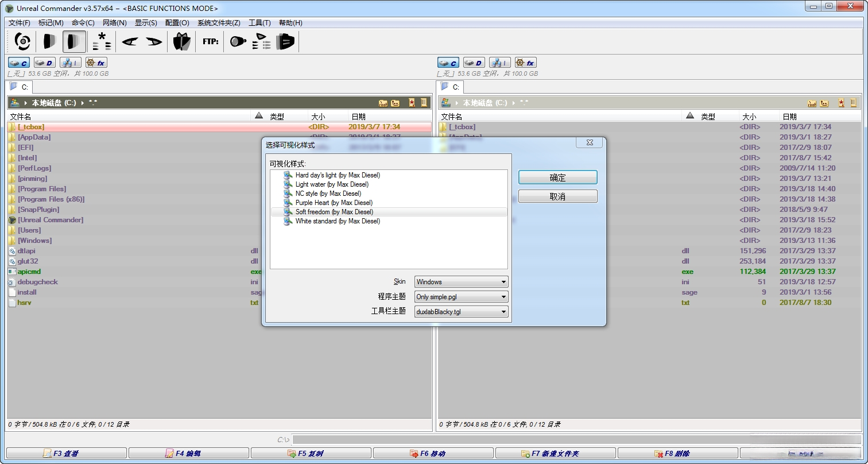Screen dimensions: 868x464
Task: Click the F8 删除 button
Action: coord(678,454)
